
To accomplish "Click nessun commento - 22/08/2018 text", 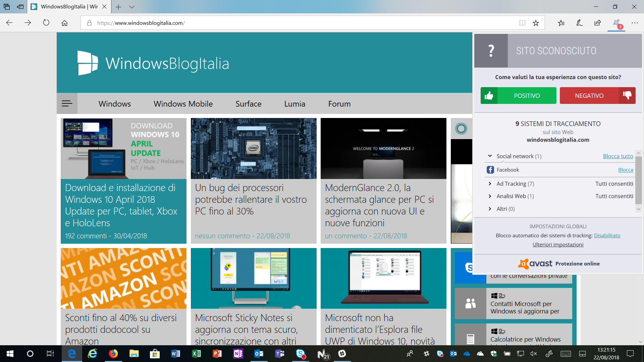I will 243,236.
